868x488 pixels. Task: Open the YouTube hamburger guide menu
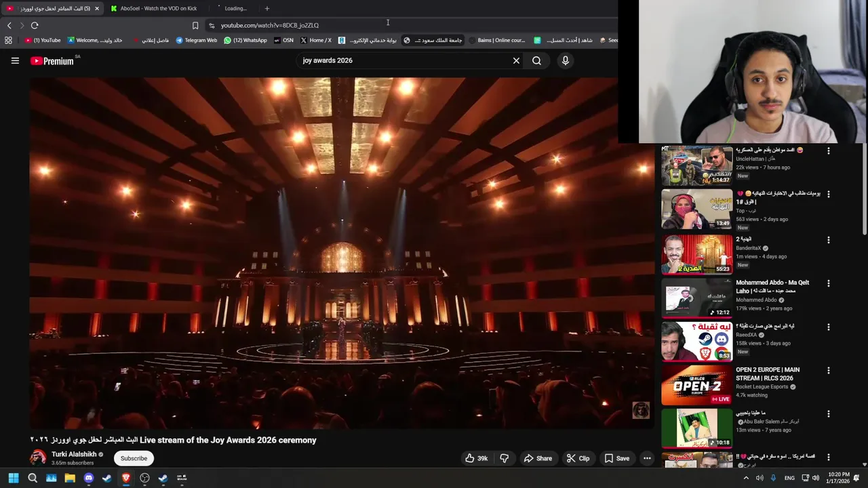(x=15, y=60)
